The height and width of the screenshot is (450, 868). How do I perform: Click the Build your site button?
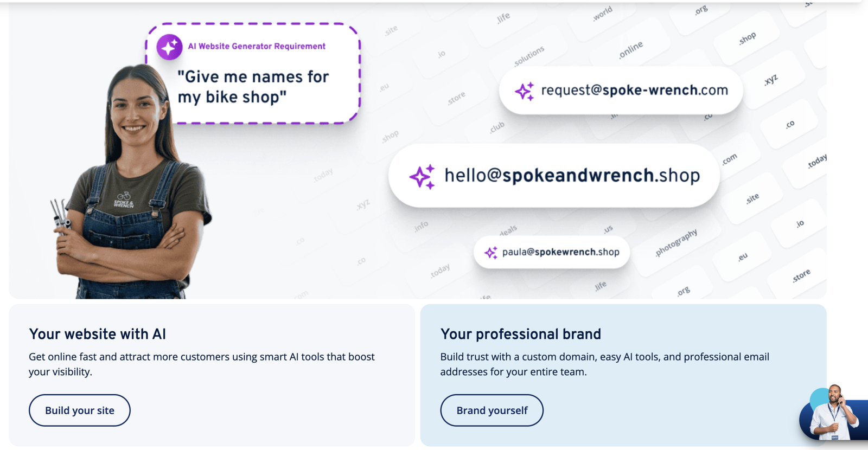click(x=80, y=410)
